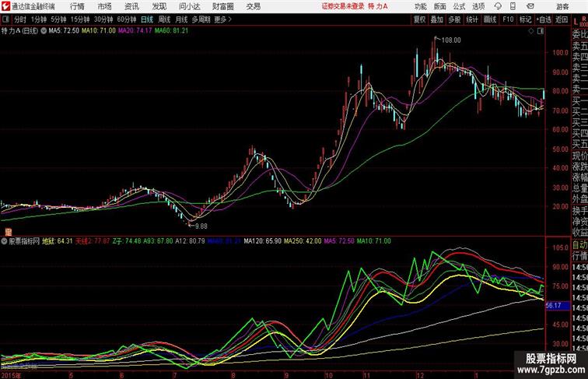Viewport: 588px width, 379px height.
Task: Click the 通达信 red logo icon
Action: click(x=5, y=6)
